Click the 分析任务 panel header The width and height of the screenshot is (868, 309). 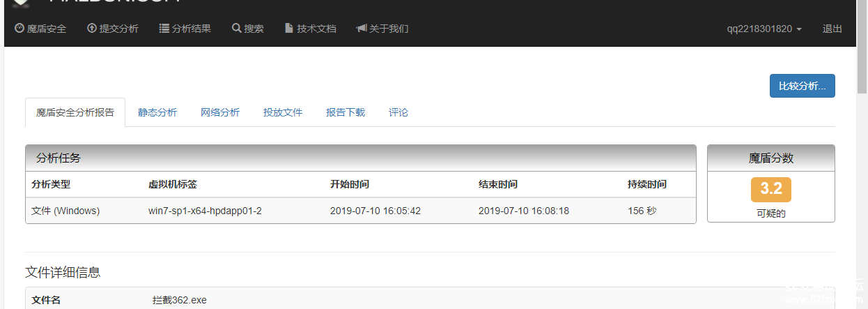(x=360, y=158)
